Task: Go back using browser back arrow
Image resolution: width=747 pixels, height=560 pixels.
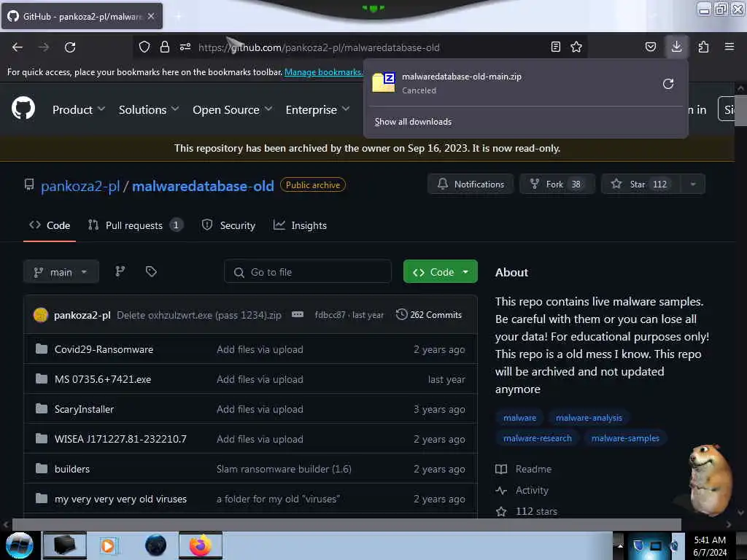Action: tap(18, 47)
